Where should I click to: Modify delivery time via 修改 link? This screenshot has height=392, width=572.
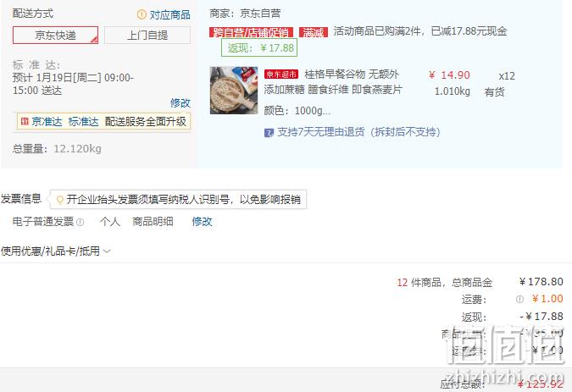(180, 102)
